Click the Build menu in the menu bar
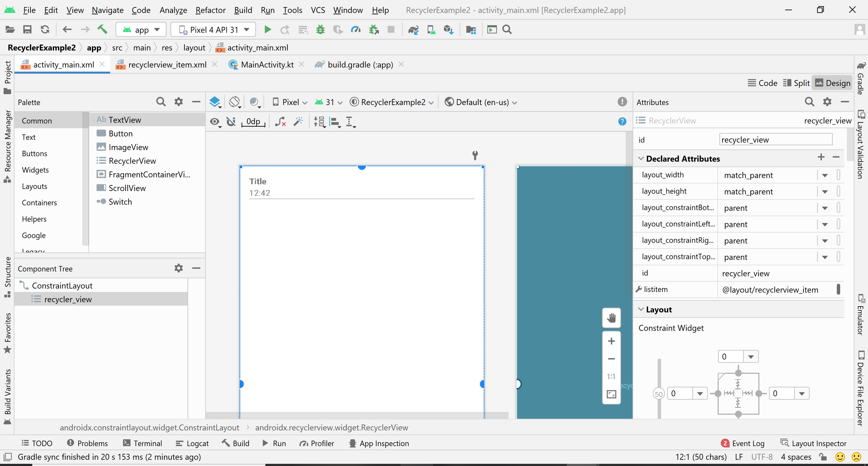 [x=242, y=10]
